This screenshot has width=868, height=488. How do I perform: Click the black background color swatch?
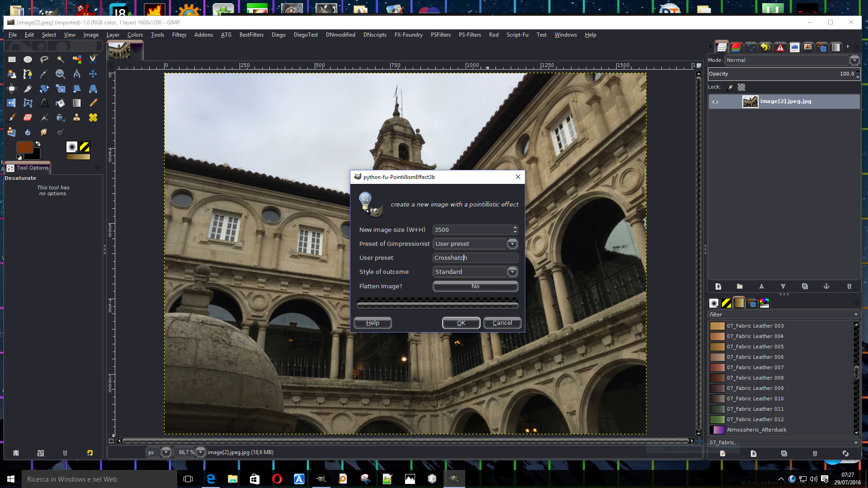coord(34,156)
